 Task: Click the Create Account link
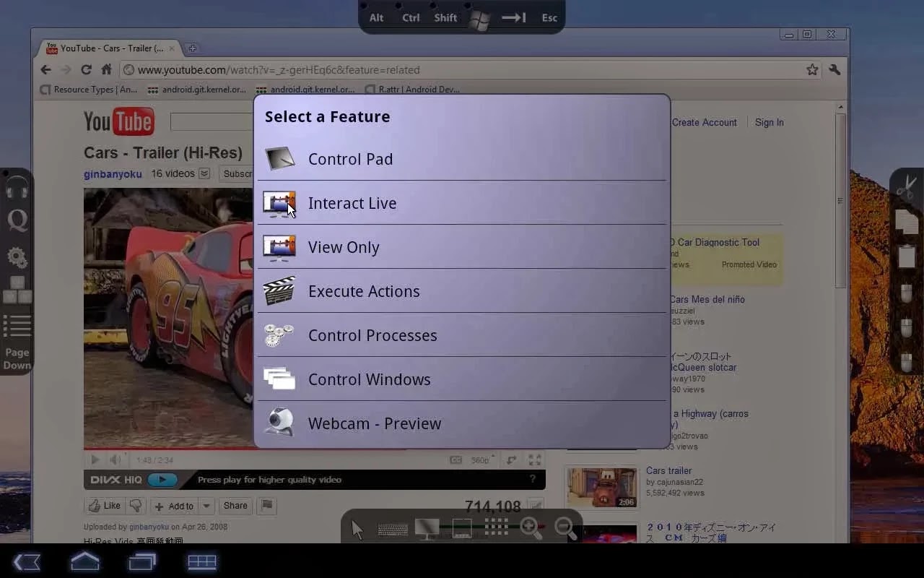click(705, 123)
